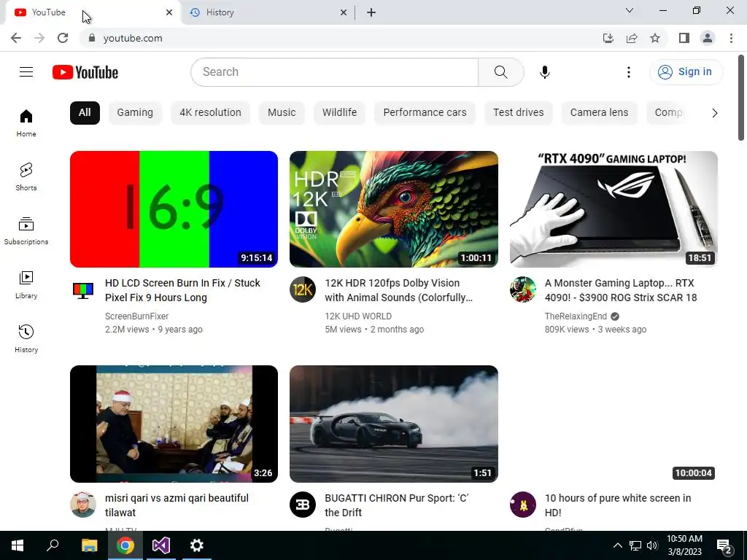Open Shorts in the sidebar
This screenshot has height=560, width=747.
[x=26, y=176]
